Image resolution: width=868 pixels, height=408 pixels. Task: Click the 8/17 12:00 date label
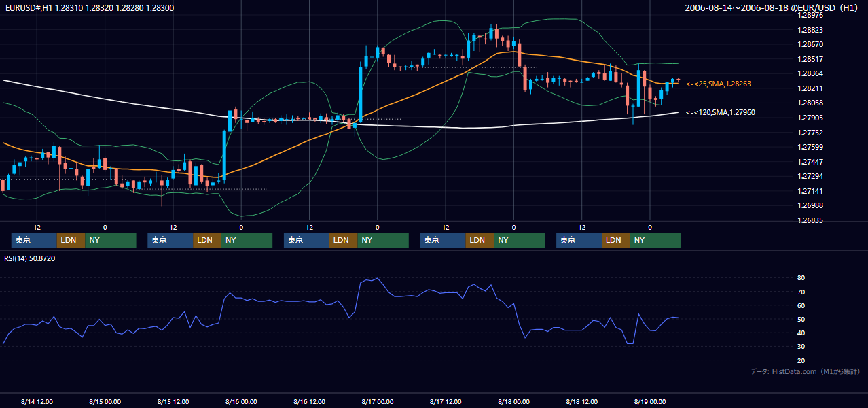446,402
